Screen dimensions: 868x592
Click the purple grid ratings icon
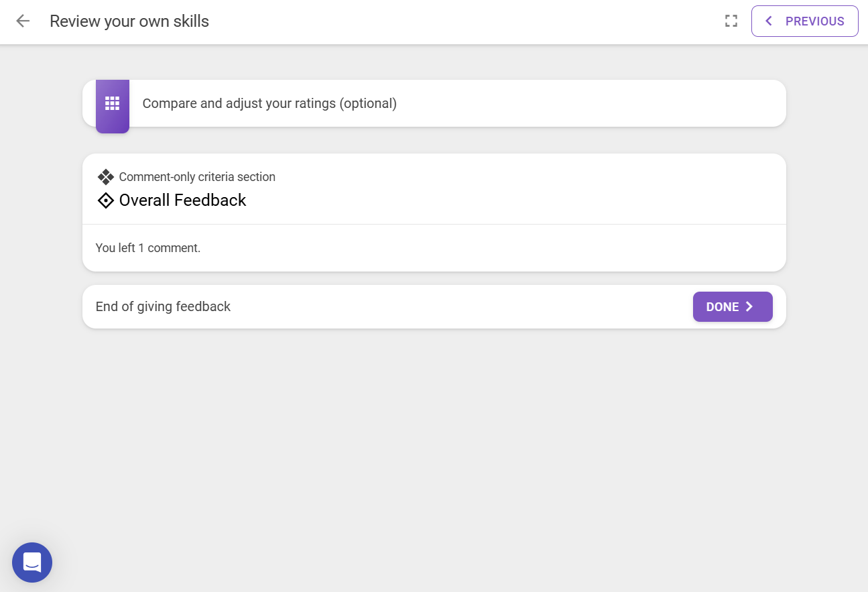(x=113, y=103)
